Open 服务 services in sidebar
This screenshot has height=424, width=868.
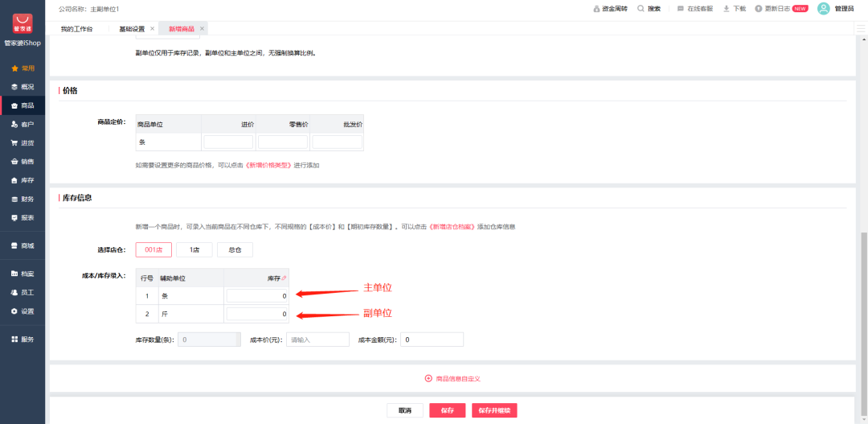tap(23, 340)
